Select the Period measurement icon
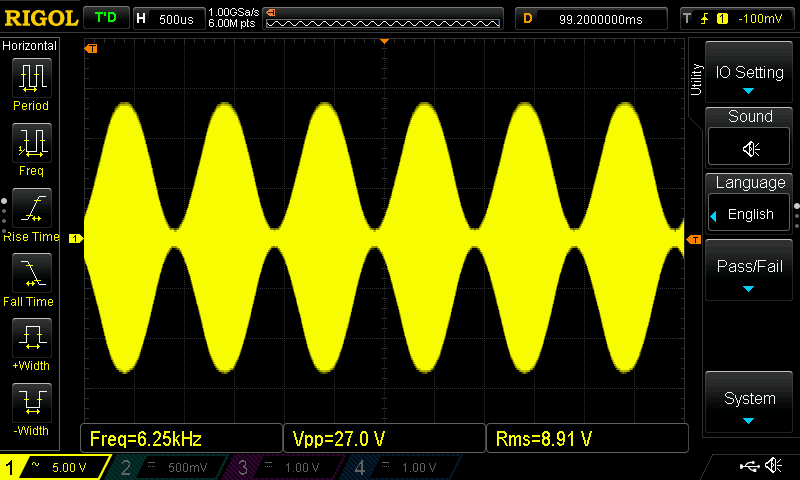 (32, 78)
